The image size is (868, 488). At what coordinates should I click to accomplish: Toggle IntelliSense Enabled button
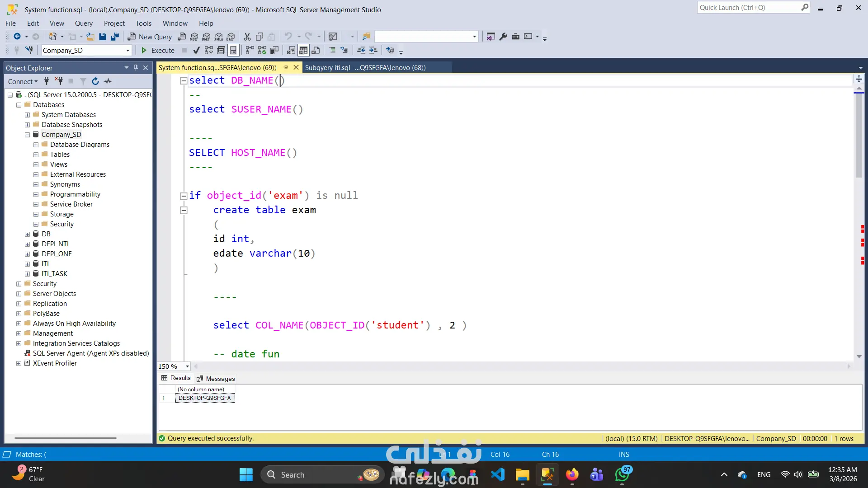(233, 50)
